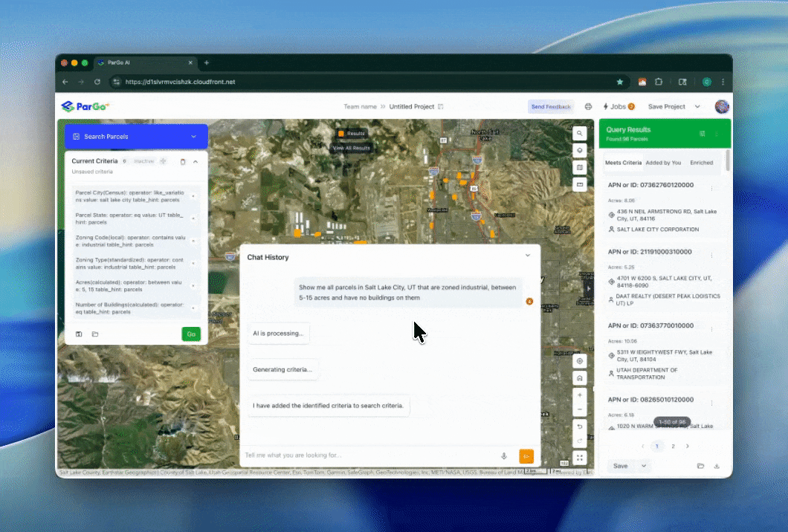
Task: Select the Enriched results tab
Action: (x=701, y=163)
